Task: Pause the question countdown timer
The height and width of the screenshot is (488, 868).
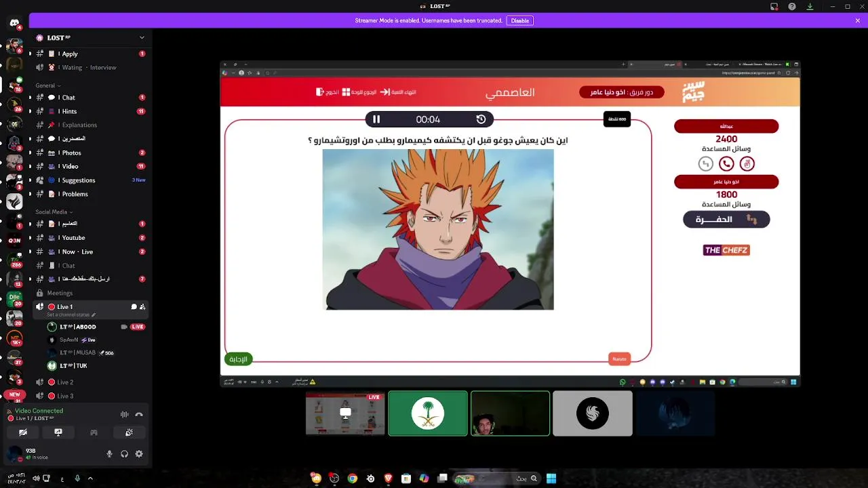Action: click(376, 119)
